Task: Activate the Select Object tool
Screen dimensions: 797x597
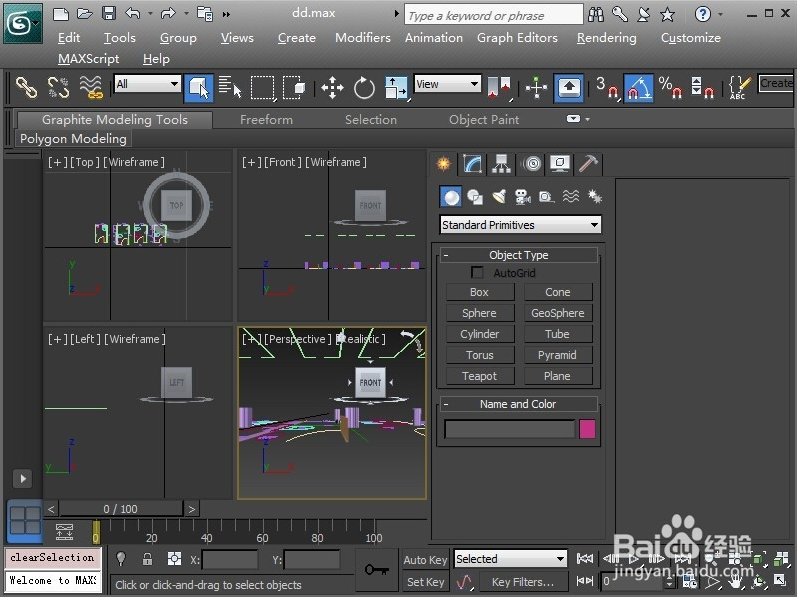Action: pyautogui.click(x=198, y=88)
